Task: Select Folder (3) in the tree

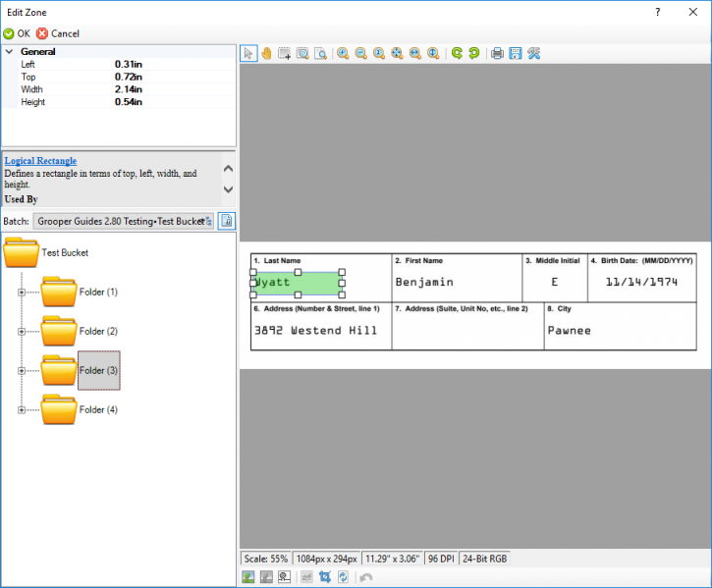Action: [98, 370]
